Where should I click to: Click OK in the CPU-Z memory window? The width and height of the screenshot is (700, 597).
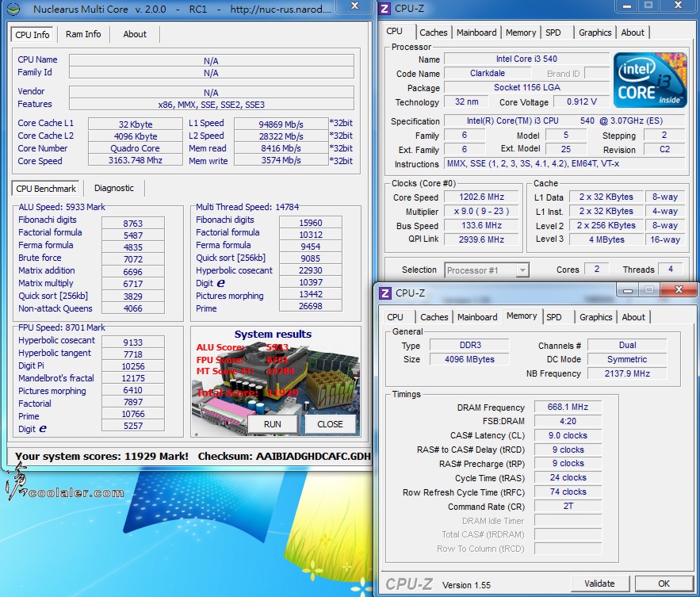664,584
